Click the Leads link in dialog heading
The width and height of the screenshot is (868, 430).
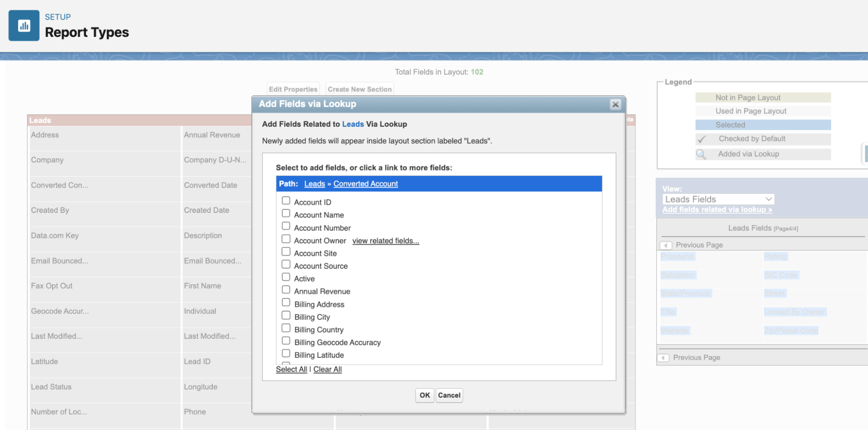tap(353, 124)
